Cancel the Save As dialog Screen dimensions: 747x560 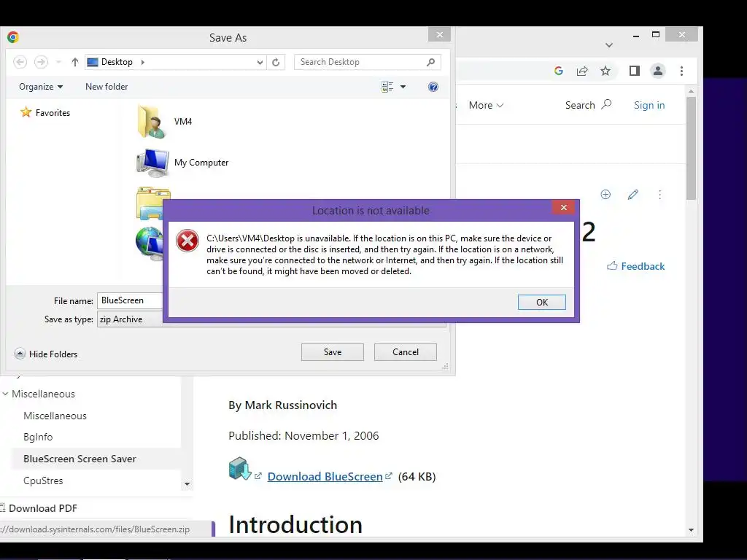pyautogui.click(x=406, y=352)
